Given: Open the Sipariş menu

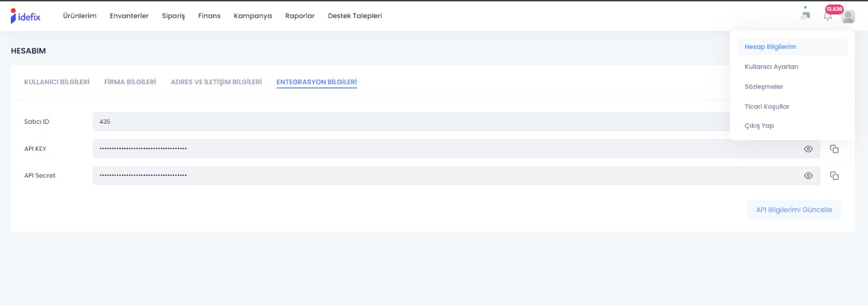Looking at the screenshot, I should tap(174, 16).
